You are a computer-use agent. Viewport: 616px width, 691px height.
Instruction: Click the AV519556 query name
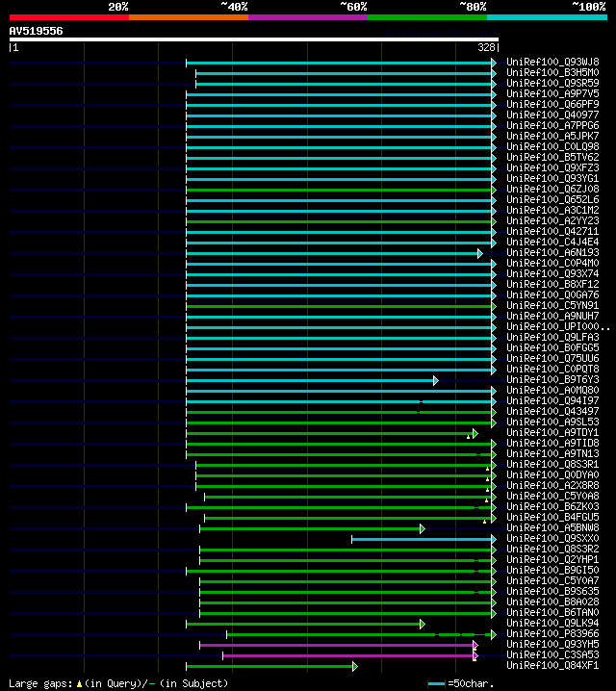[37, 31]
